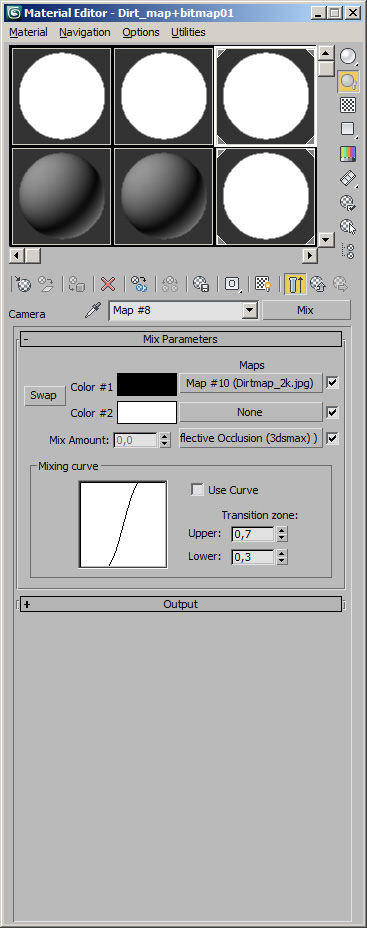Click the Make Unique icon
The width and height of the screenshot is (367, 928).
coord(170,284)
